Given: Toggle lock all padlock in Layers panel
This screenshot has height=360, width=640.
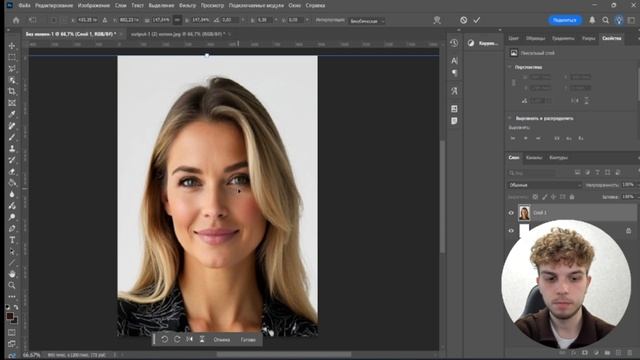Looking at the screenshot, I should pyautogui.click(x=572, y=197).
